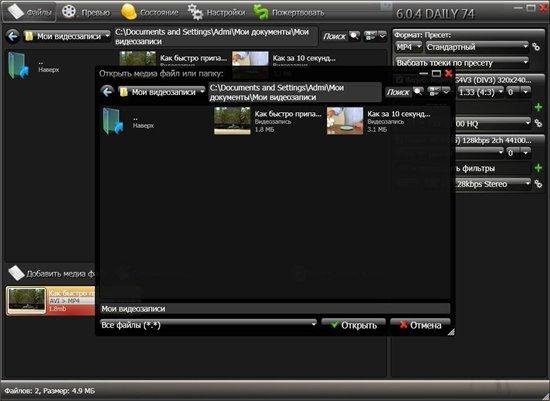Open the Состояние tab
The width and height of the screenshot is (550, 401).
[149, 12]
